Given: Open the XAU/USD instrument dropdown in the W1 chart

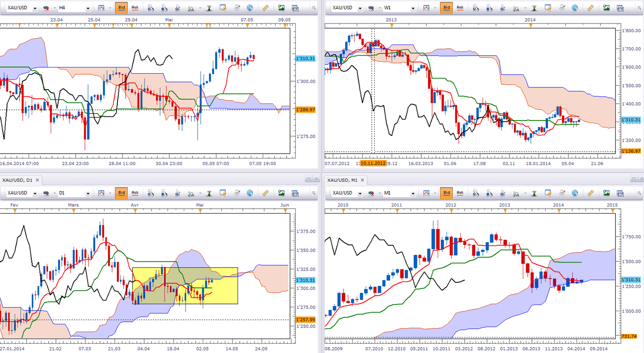Looking at the screenshot, I should pyautogui.click(x=360, y=8).
